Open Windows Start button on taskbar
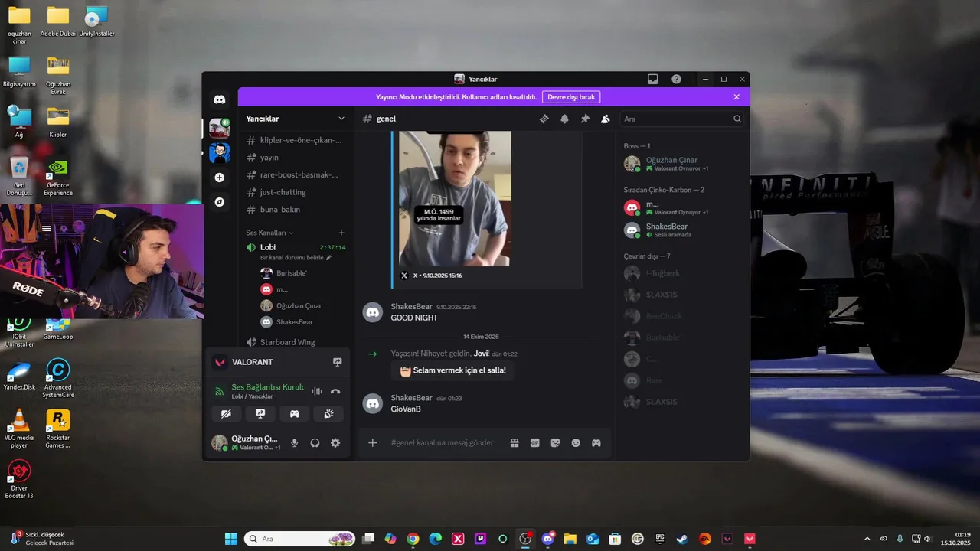This screenshot has height=551, width=980. (230, 539)
